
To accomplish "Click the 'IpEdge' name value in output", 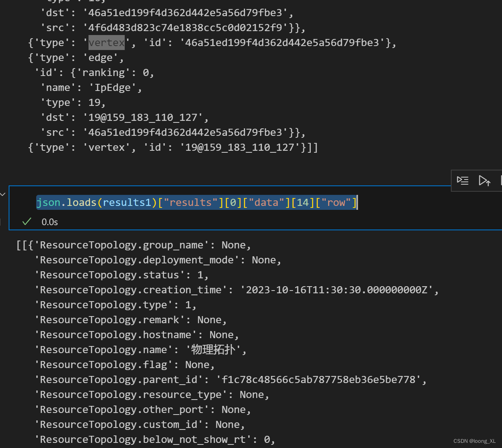I will tap(112, 88).
